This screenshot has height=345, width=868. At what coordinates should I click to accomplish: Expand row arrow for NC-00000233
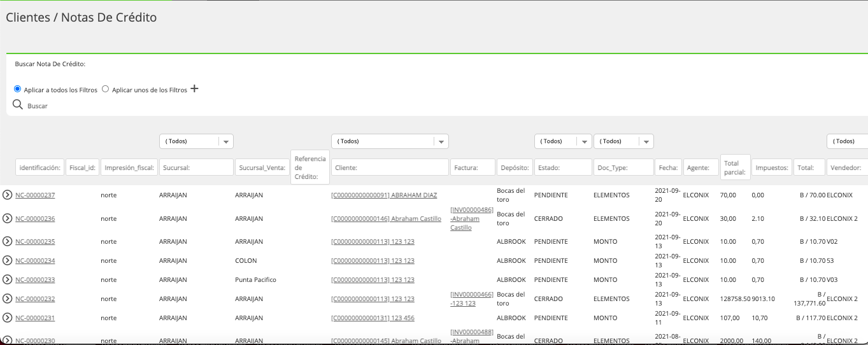point(8,279)
